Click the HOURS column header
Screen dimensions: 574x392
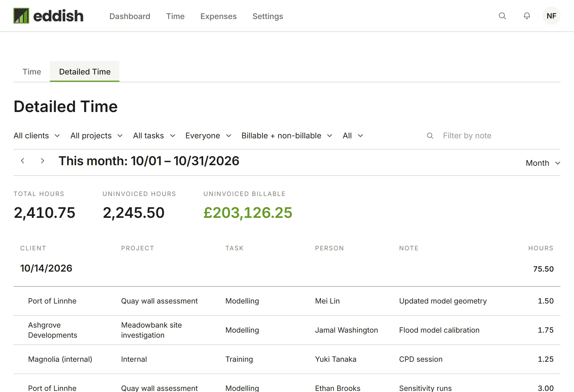tap(541, 248)
